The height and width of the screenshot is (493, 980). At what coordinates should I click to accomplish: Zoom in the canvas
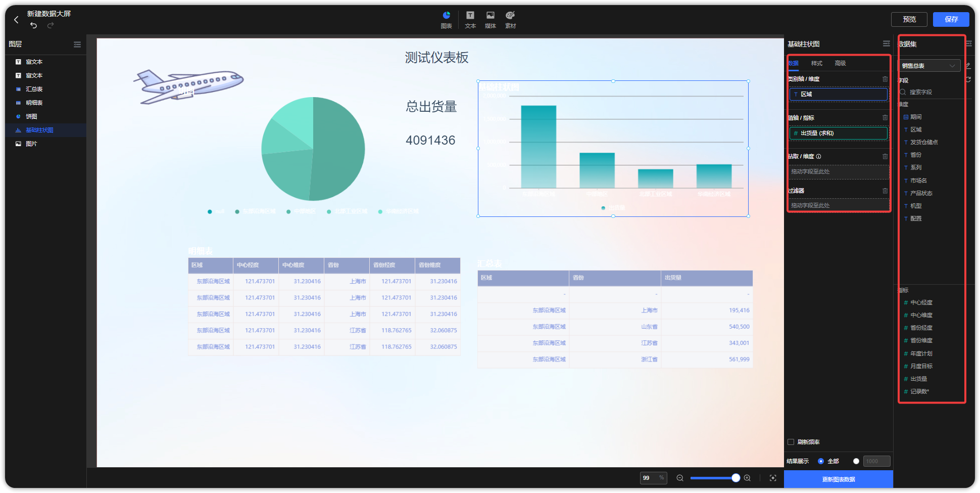pos(747,478)
